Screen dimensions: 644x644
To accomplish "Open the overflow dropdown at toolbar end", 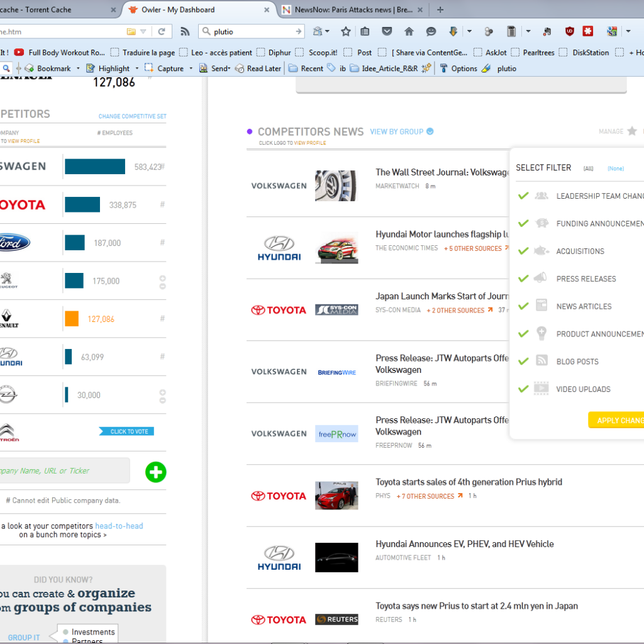I will pos(628,31).
